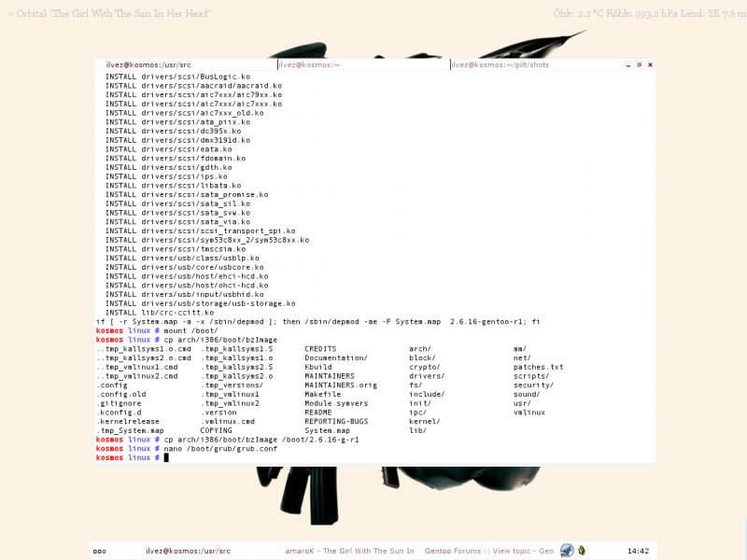Screen dimensions: 747x560
Task: Click the terminal cursor at the last prompt
Action: (166, 457)
